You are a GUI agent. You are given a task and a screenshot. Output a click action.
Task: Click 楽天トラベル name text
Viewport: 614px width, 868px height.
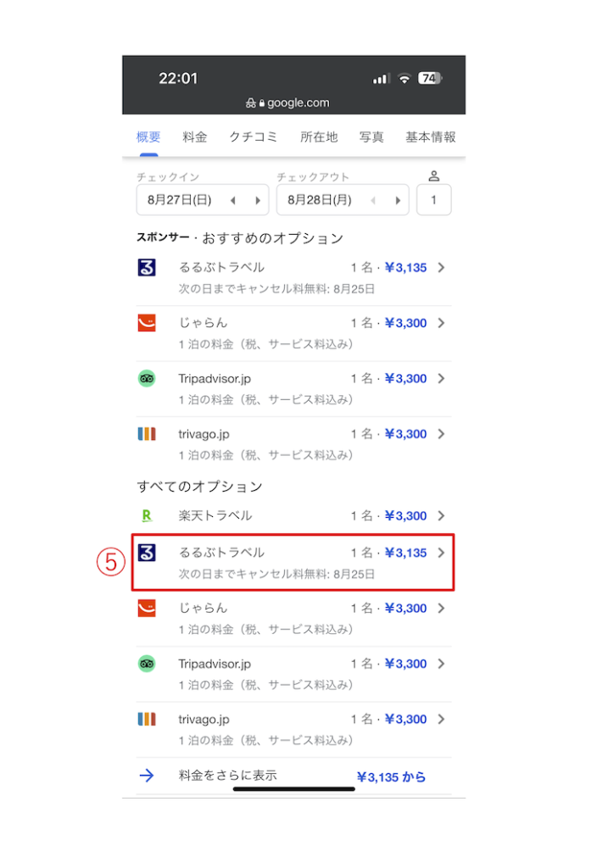pos(215,516)
